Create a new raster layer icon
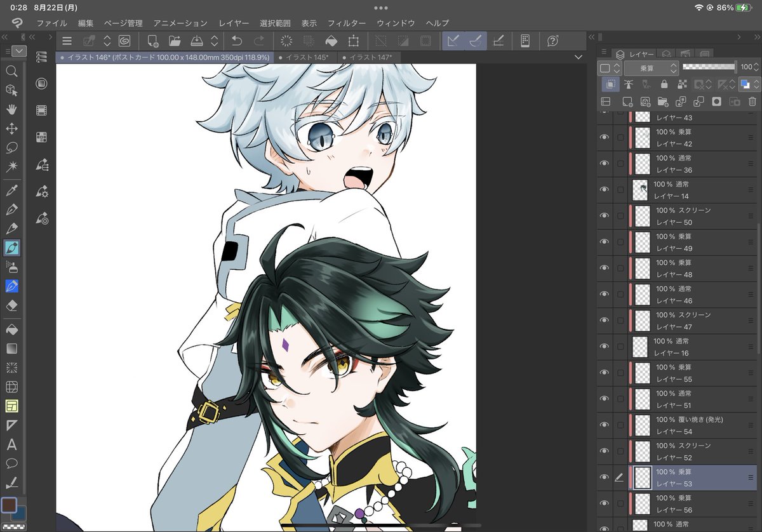Viewport: 762px width, 532px height. (x=627, y=102)
